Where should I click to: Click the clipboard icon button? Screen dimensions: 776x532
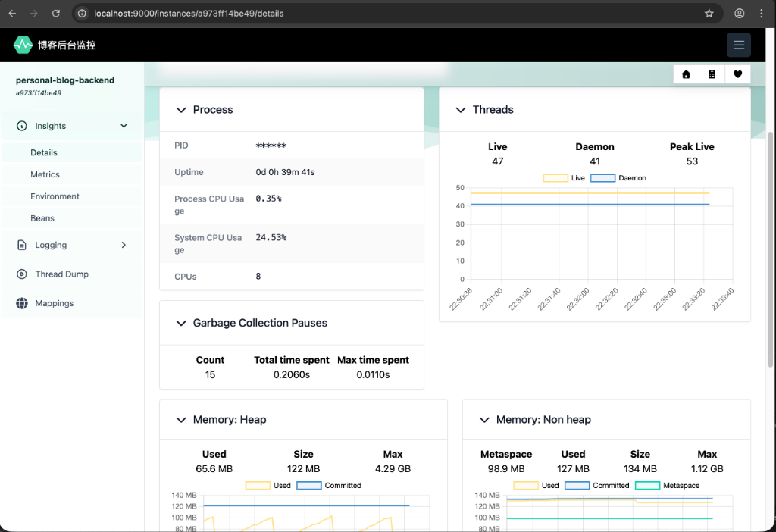pyautogui.click(x=712, y=74)
